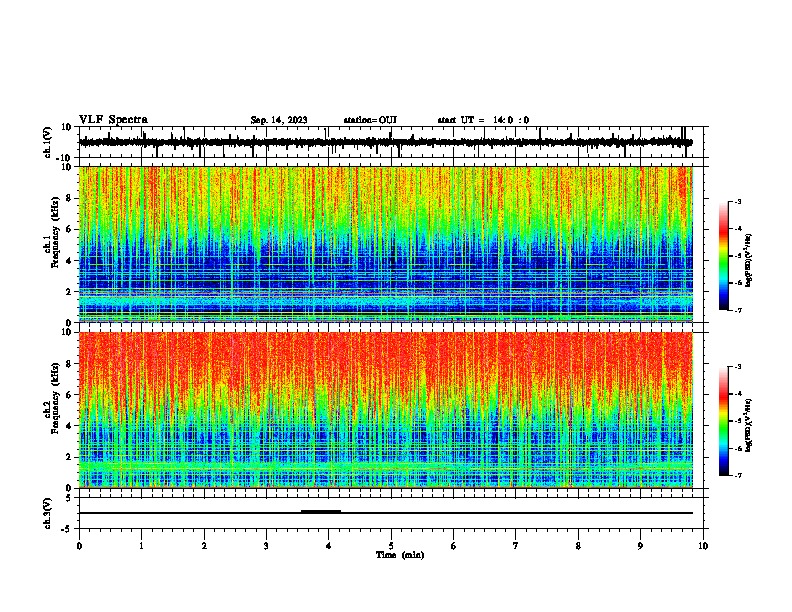Click the time axis tick label "5"
The image size is (792, 612).
click(x=391, y=546)
